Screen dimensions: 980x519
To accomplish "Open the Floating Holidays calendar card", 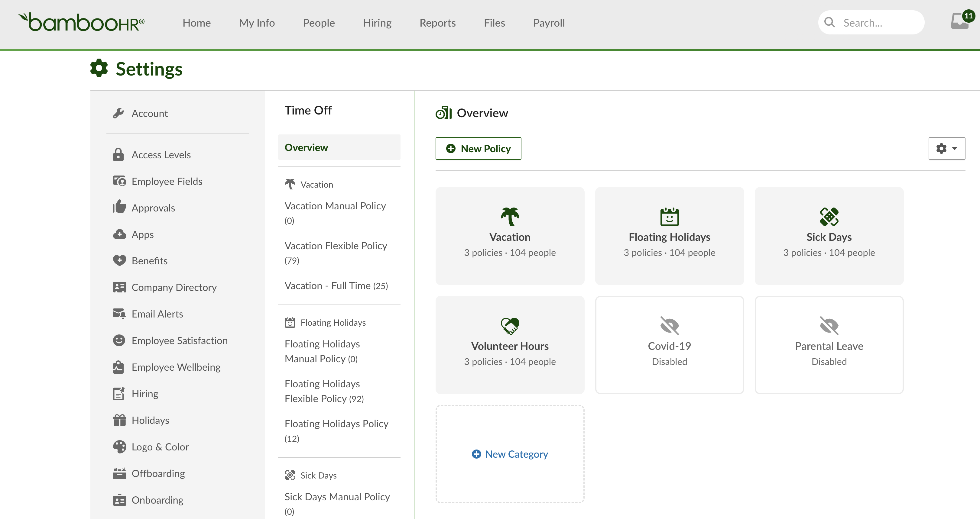I will pos(669,236).
